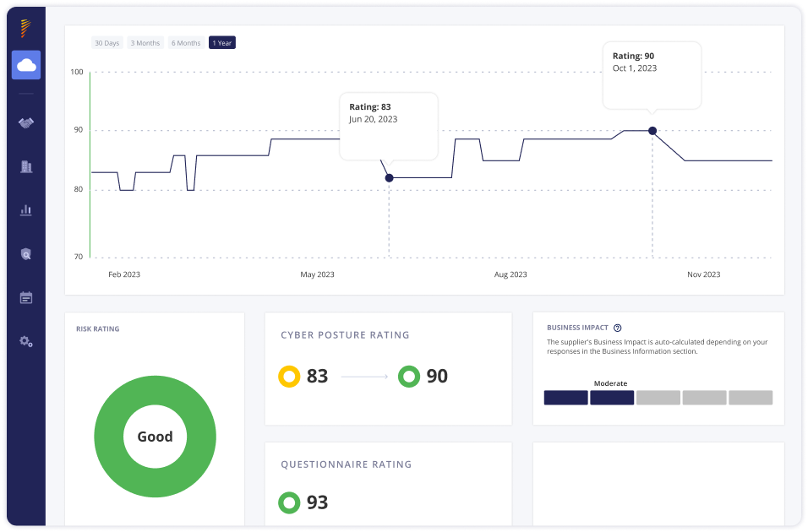This screenshot has width=808, height=532.
Task: Open the calendar schedule icon
Action: click(26, 298)
